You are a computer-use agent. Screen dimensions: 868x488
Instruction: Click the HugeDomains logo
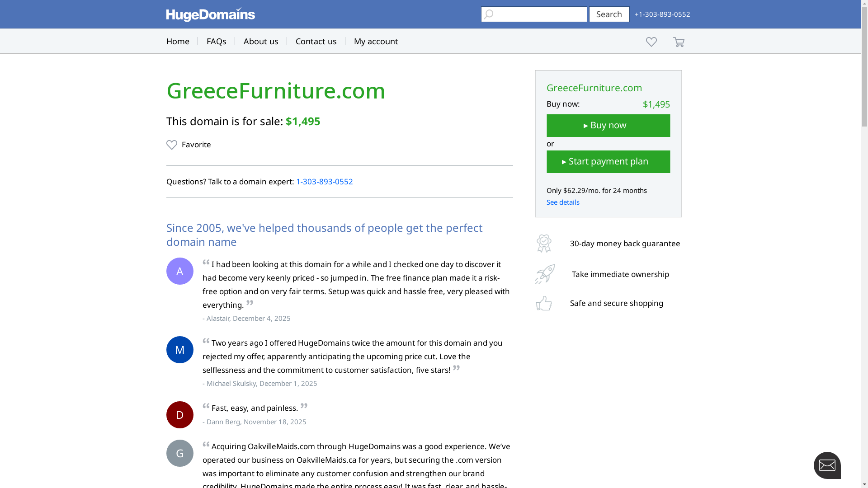(x=210, y=14)
